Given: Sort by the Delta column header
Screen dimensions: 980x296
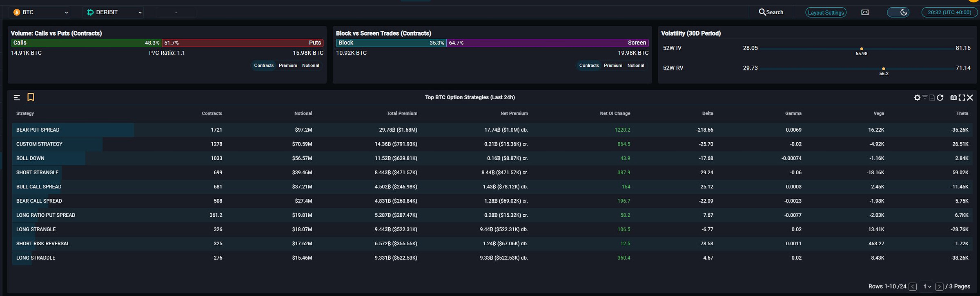Looking at the screenshot, I should tap(708, 113).
